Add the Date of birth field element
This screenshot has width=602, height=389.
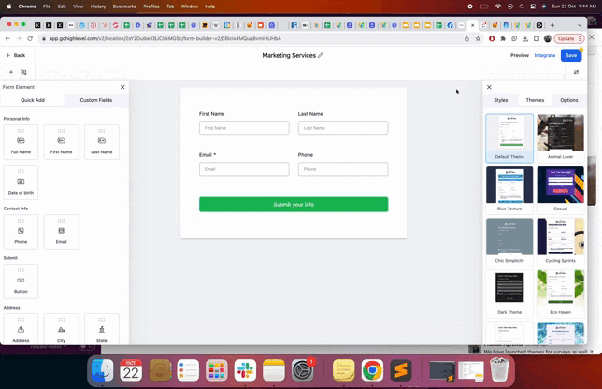(x=21, y=182)
